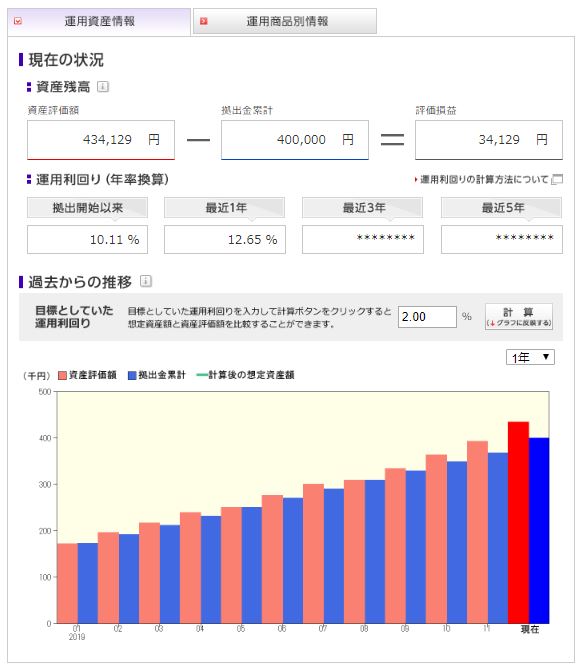Click the red arrow icon on 運用商品別情報 tab
This screenshot has height=671, width=585.
coord(204,21)
